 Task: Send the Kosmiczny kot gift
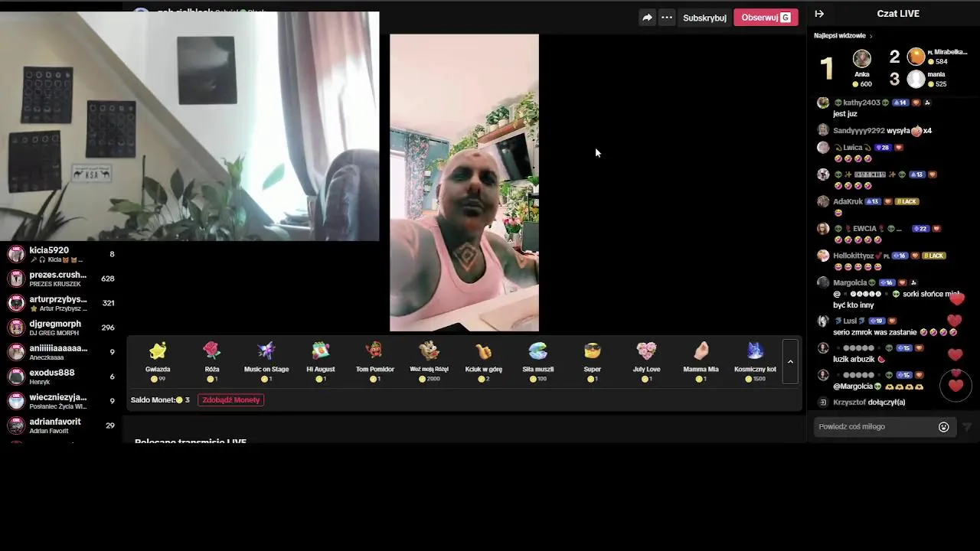click(x=755, y=361)
